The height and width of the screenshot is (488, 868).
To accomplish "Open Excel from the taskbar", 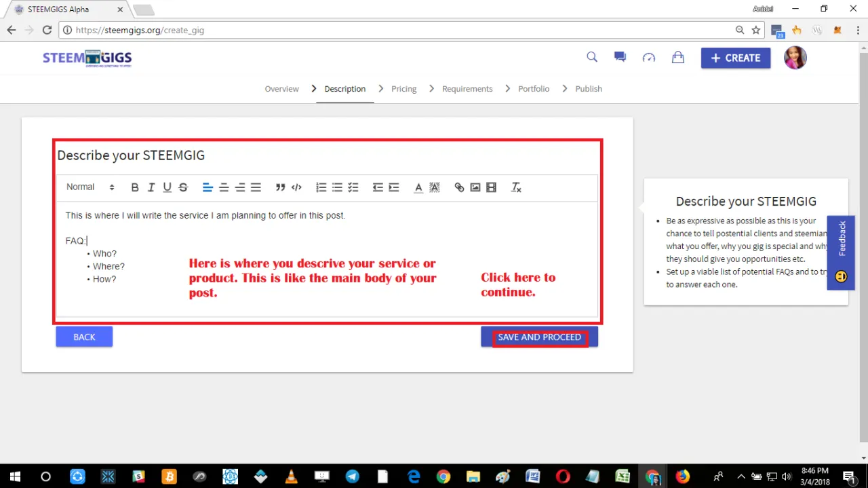I will 623,476.
